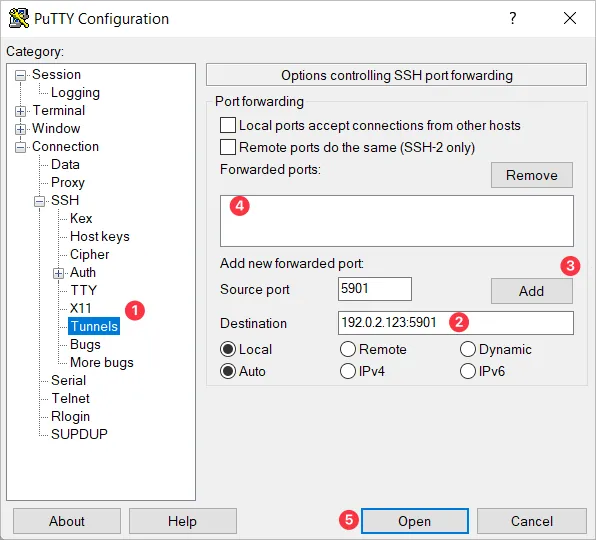This screenshot has height=540, width=596.
Task: Enable local ports accept connections from other hosts
Action: pyautogui.click(x=228, y=125)
